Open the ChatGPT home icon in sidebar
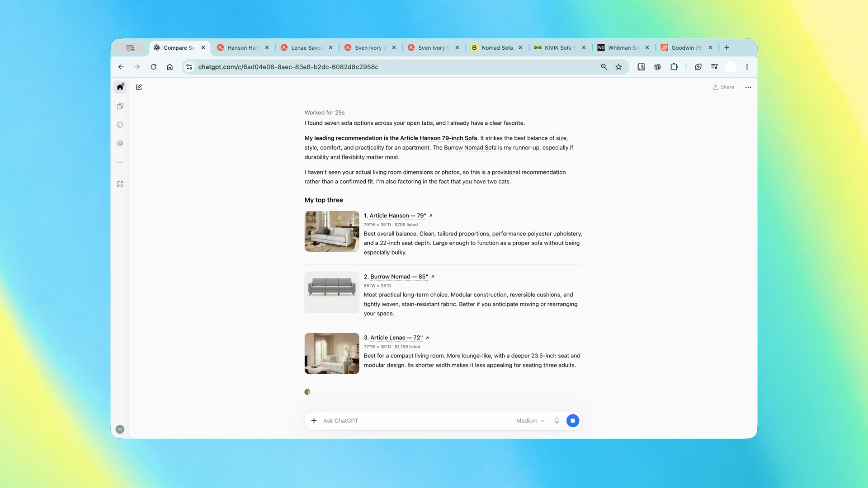 click(120, 87)
